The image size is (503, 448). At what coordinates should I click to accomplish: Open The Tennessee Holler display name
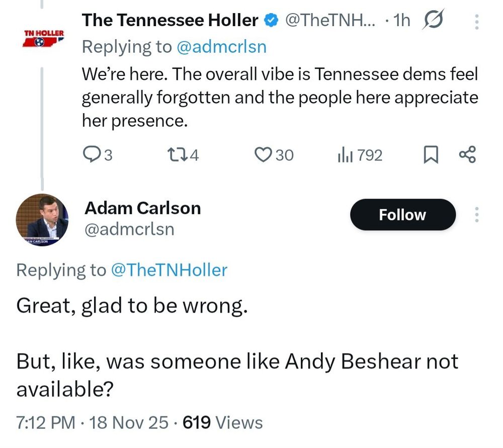[170, 21]
